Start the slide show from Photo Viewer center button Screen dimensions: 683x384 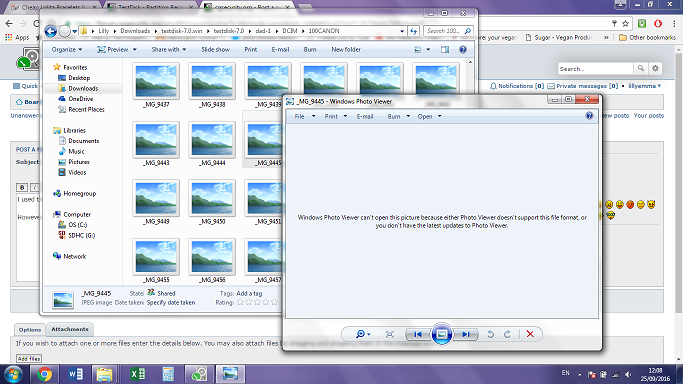click(441, 334)
